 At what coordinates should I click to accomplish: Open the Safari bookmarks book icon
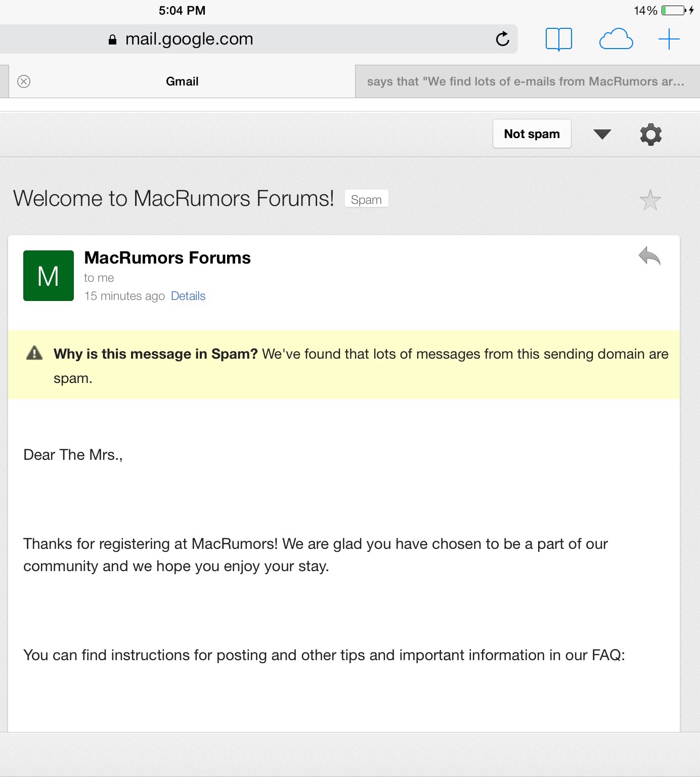559,39
